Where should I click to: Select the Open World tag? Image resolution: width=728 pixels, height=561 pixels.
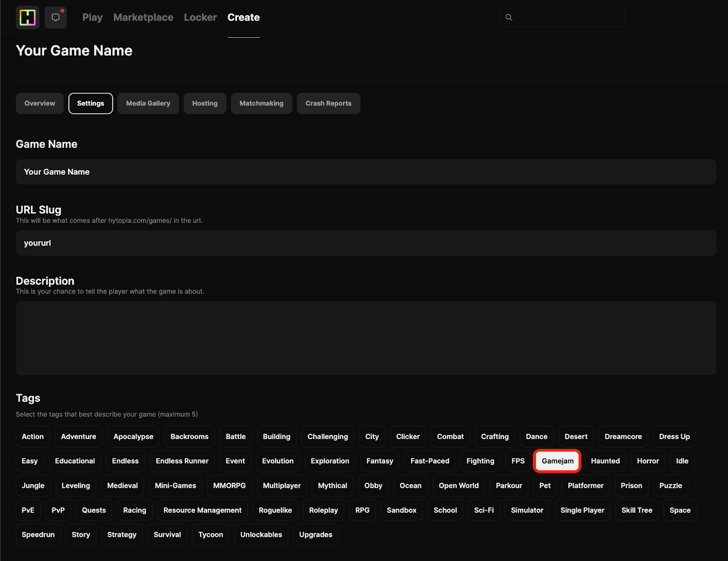(458, 485)
